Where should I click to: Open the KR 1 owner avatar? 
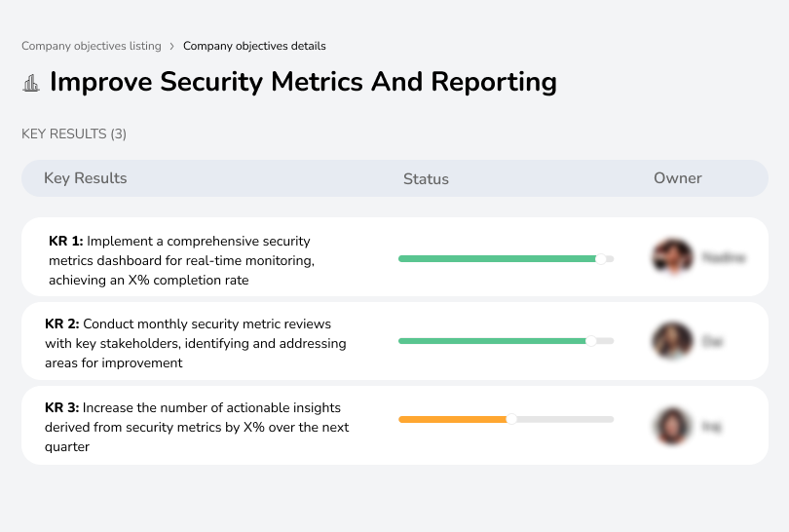click(673, 256)
